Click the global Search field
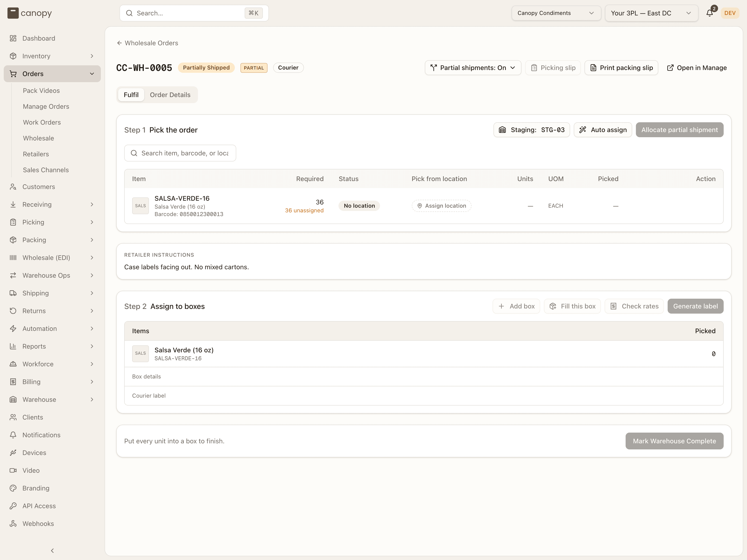This screenshot has width=747, height=560. (x=194, y=13)
